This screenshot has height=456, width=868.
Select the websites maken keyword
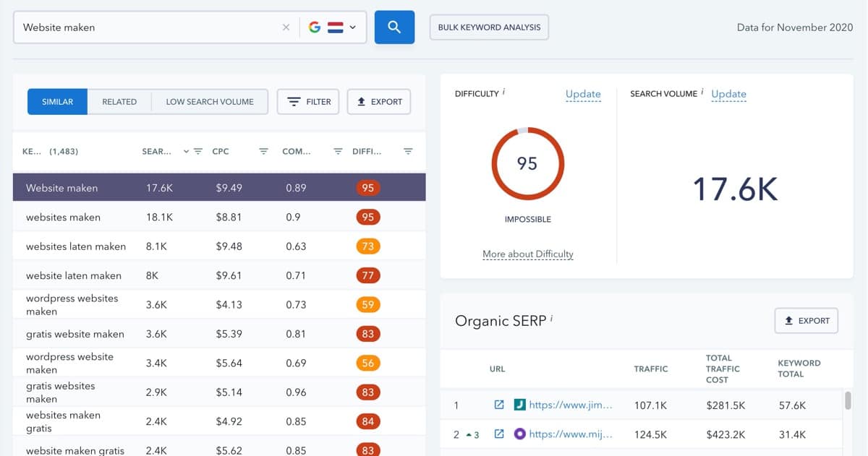(63, 218)
